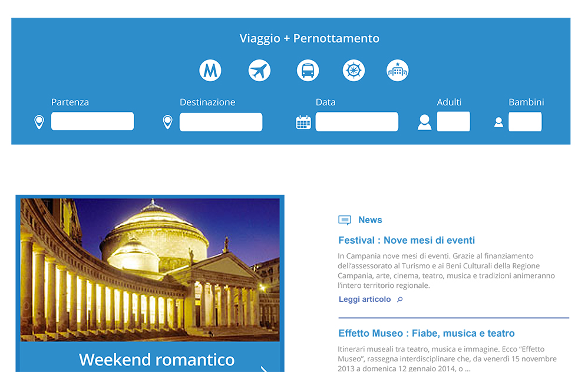Click the Destinazione label
Screen dimensions: 588x372
pos(207,102)
